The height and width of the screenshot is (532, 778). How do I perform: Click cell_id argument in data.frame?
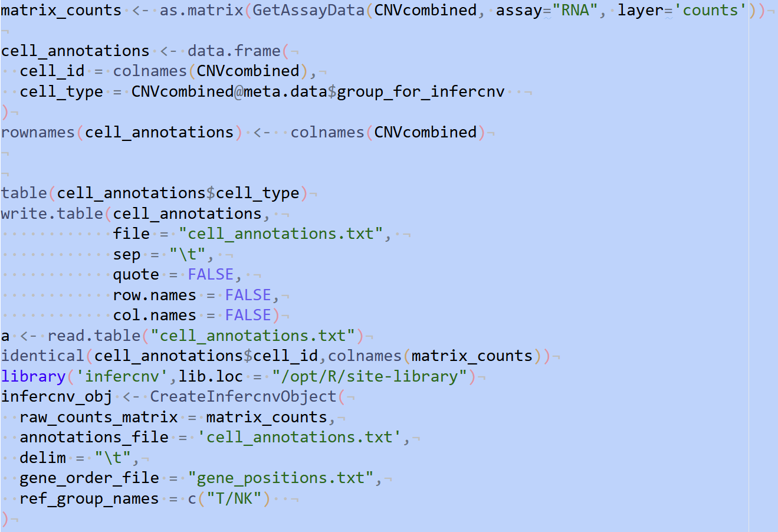(52, 71)
